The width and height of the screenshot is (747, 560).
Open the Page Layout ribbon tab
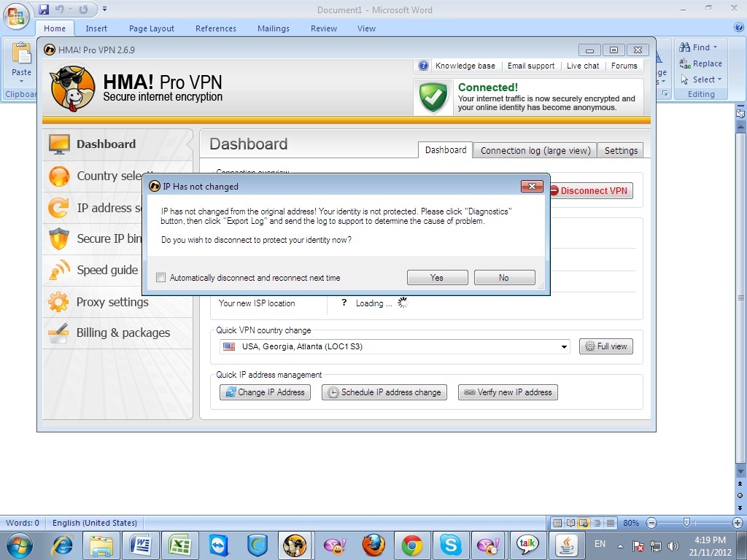(x=152, y=28)
